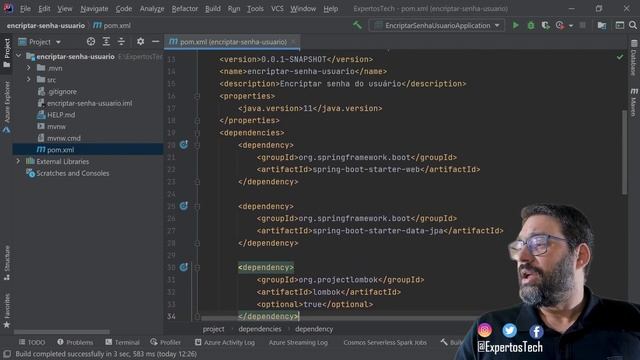Click the gutter reload icon at line 30
Screen dimensions: 640x360
pyautogui.click(x=184, y=267)
